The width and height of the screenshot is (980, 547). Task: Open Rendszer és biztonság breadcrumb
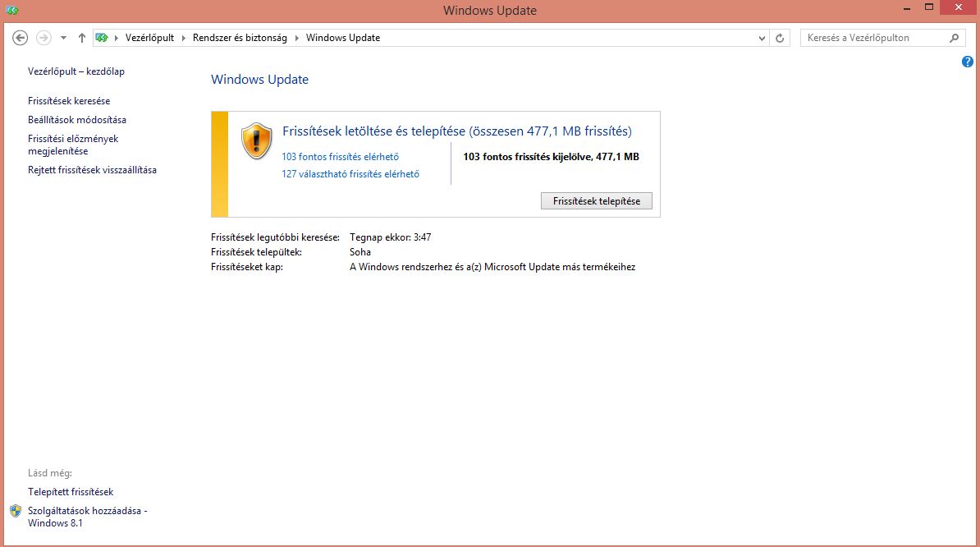(240, 38)
